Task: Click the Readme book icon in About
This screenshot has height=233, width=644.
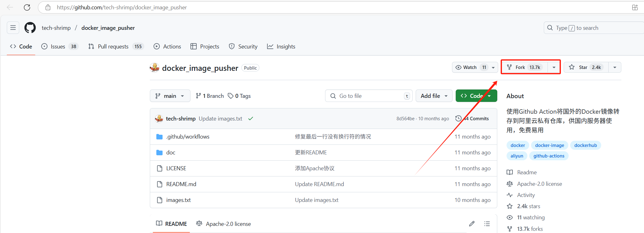Action: click(510, 172)
